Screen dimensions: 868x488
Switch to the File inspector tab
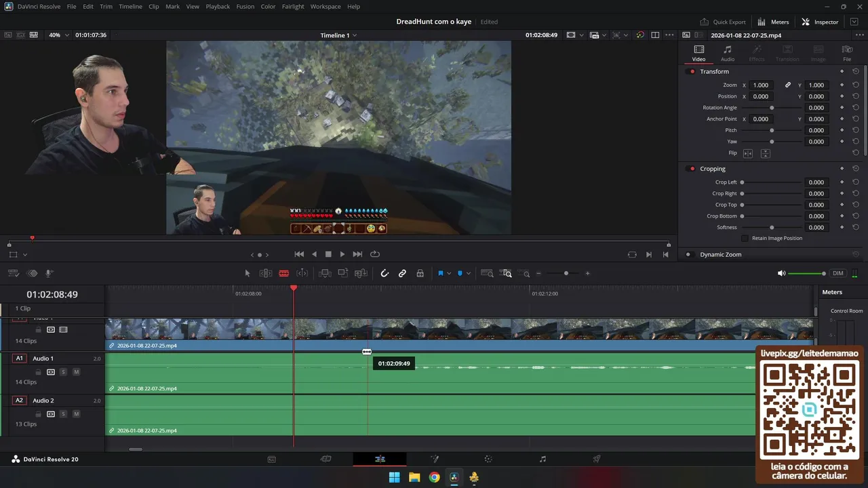847,53
